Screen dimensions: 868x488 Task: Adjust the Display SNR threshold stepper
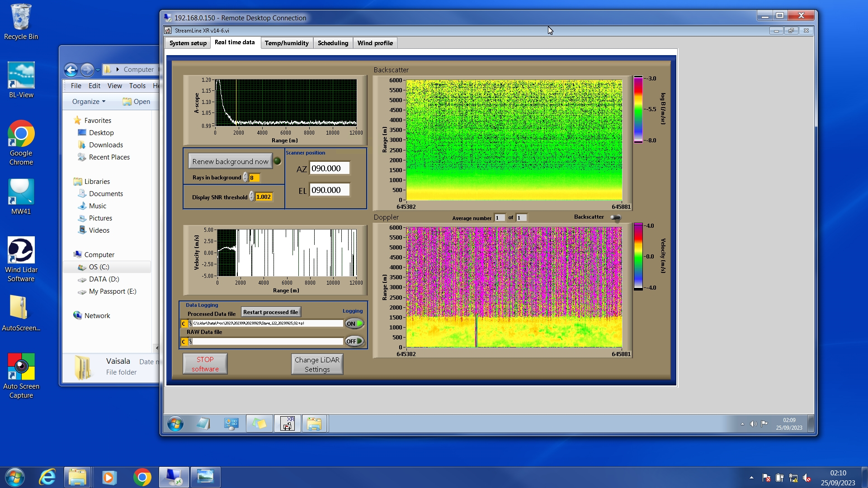coord(251,197)
